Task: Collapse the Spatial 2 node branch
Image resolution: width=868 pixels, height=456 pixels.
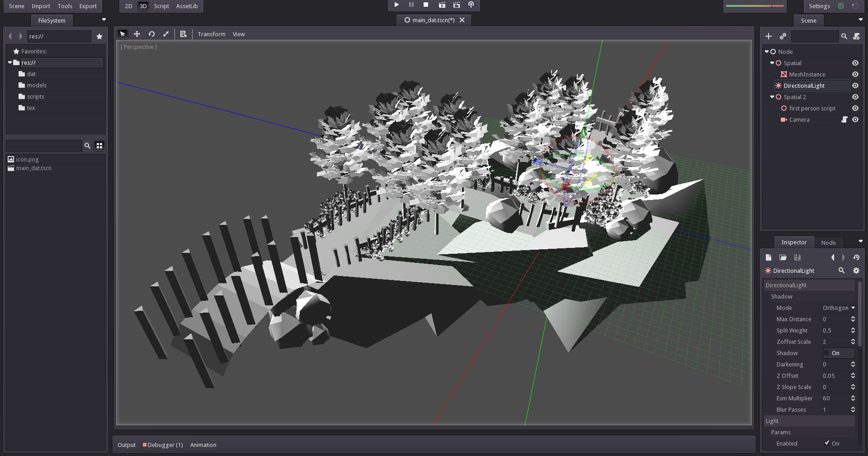Action: pos(772,97)
